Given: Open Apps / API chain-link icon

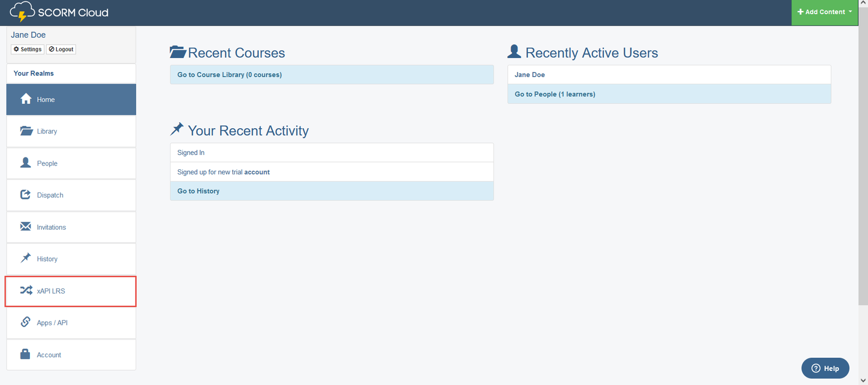Looking at the screenshot, I should (x=25, y=322).
